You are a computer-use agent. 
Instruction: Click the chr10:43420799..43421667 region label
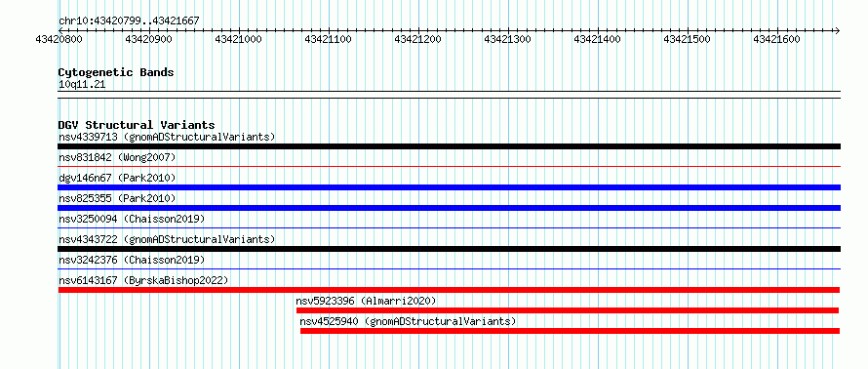point(129,21)
